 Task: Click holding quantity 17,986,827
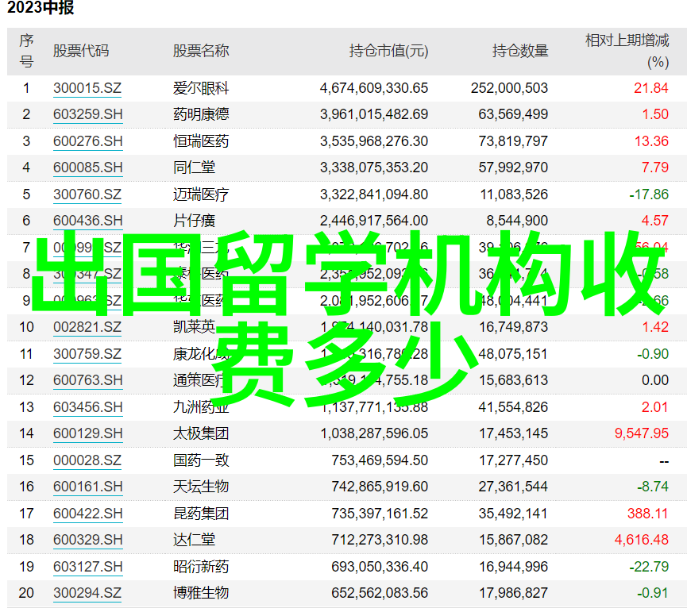513,593
